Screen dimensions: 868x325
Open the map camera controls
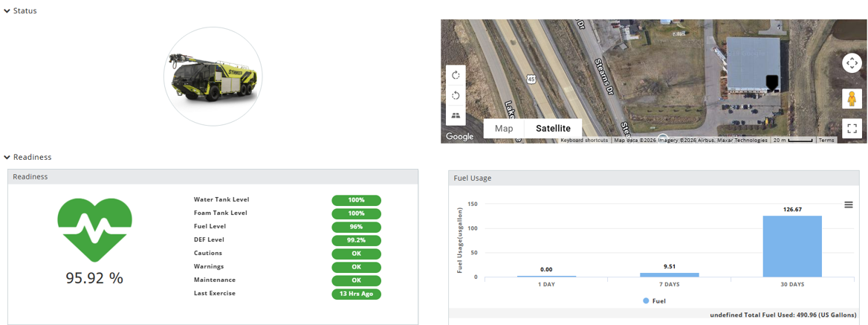click(x=852, y=63)
